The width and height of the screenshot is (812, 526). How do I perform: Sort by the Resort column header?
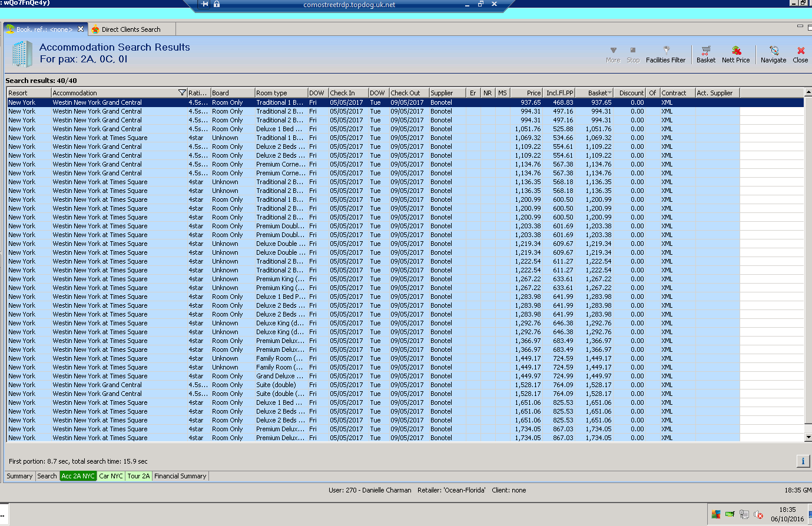point(29,93)
